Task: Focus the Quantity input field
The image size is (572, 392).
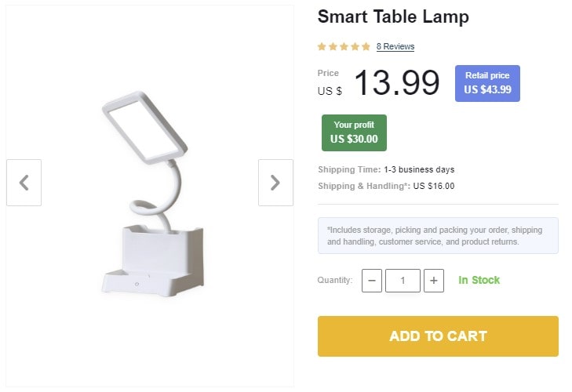Action: pyautogui.click(x=403, y=281)
